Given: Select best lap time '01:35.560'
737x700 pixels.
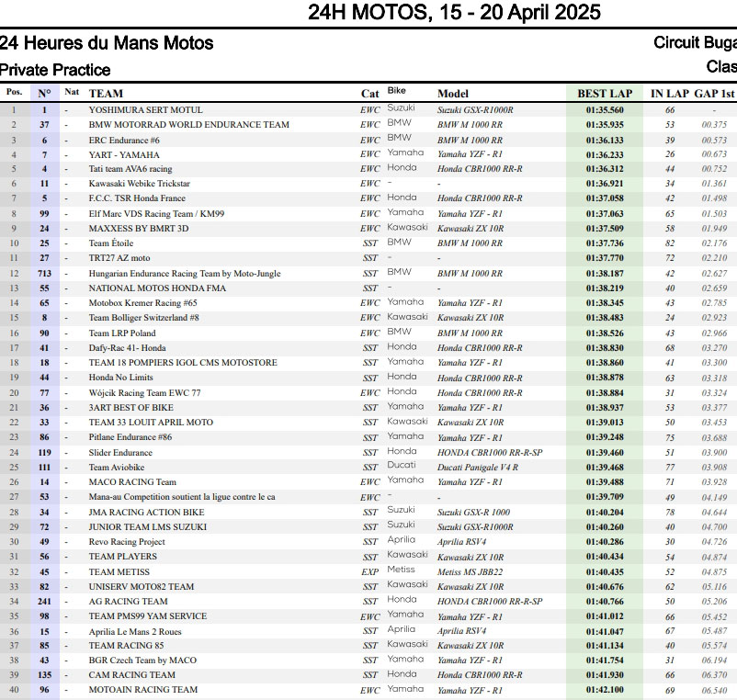Looking at the screenshot, I should point(605,110).
